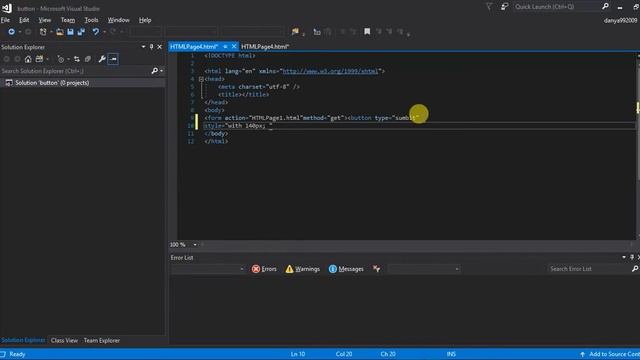
Task: Close the active HTMLPage4.html tab
Action: click(x=234, y=47)
